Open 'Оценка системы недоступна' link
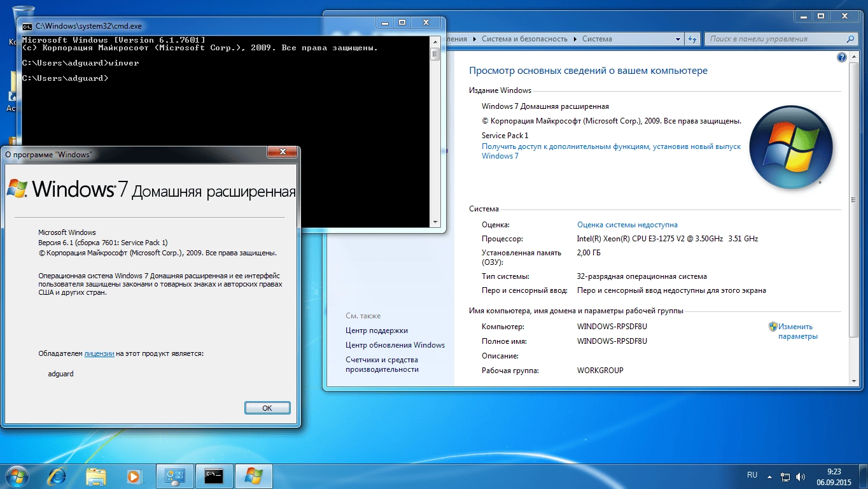Viewport: 868px width, 489px height. 627,225
